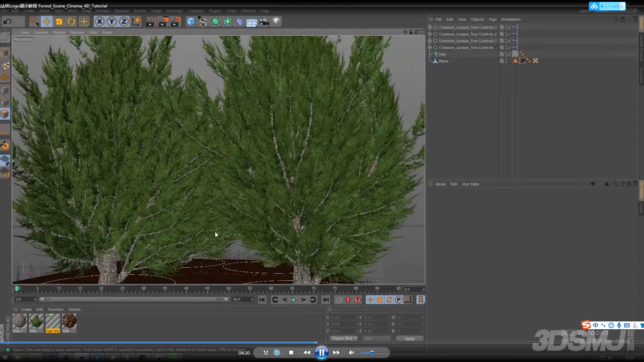Activate the Rotate tool
The image size is (644, 362).
click(72, 22)
